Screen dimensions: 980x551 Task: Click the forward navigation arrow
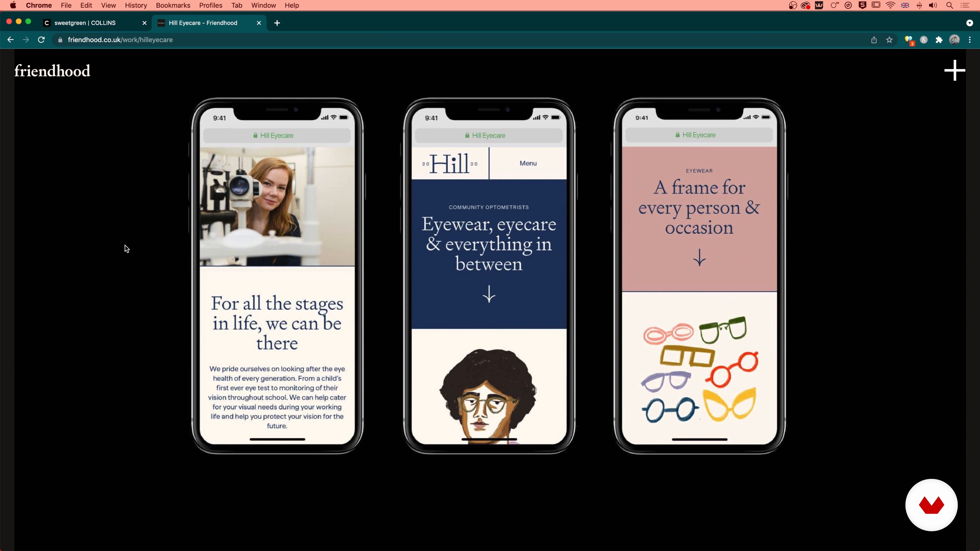26,40
